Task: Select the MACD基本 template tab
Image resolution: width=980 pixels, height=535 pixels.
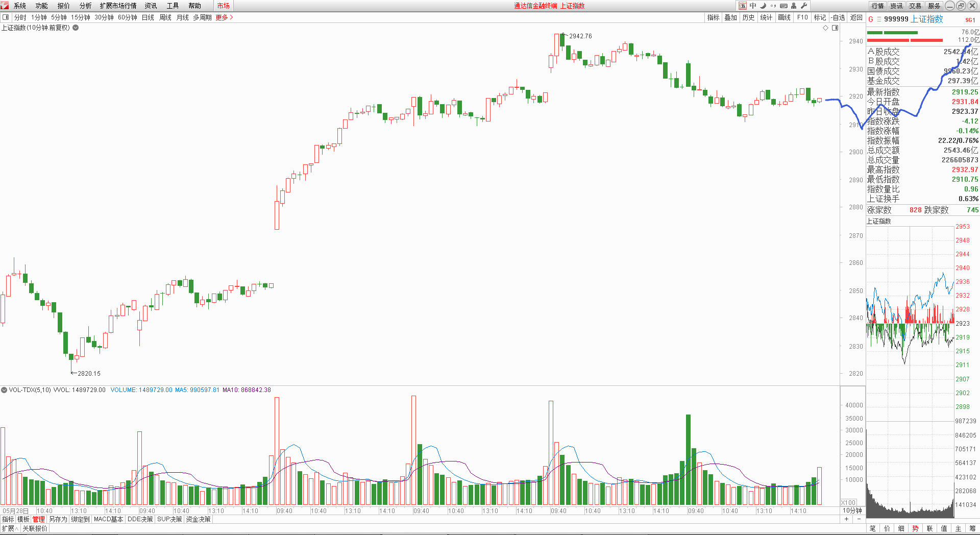Action: (x=108, y=519)
